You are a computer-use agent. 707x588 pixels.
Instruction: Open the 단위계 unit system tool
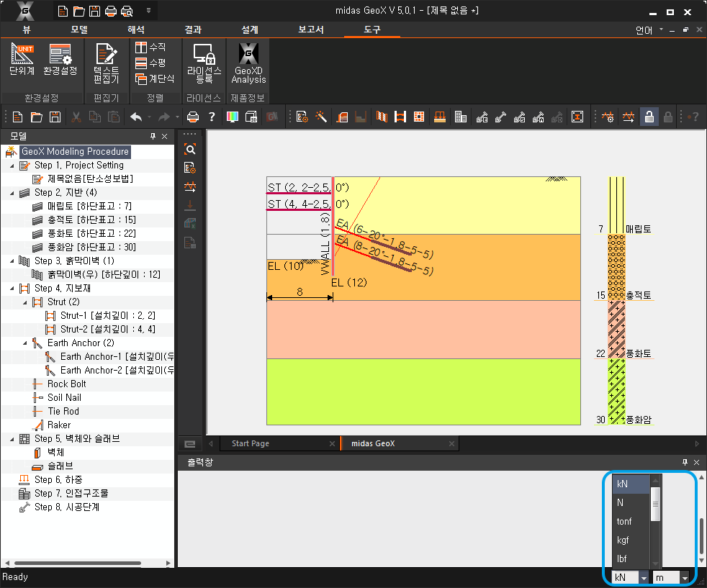(22, 60)
